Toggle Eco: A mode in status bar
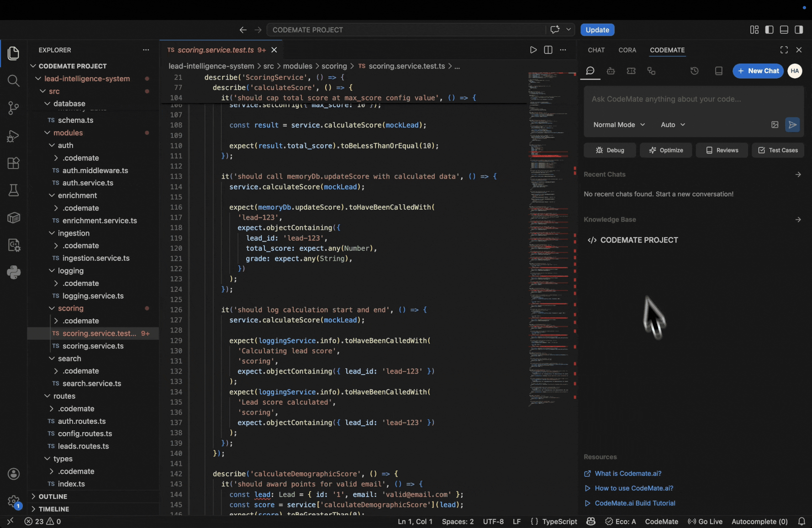The height and width of the screenshot is (528, 812). point(620,521)
